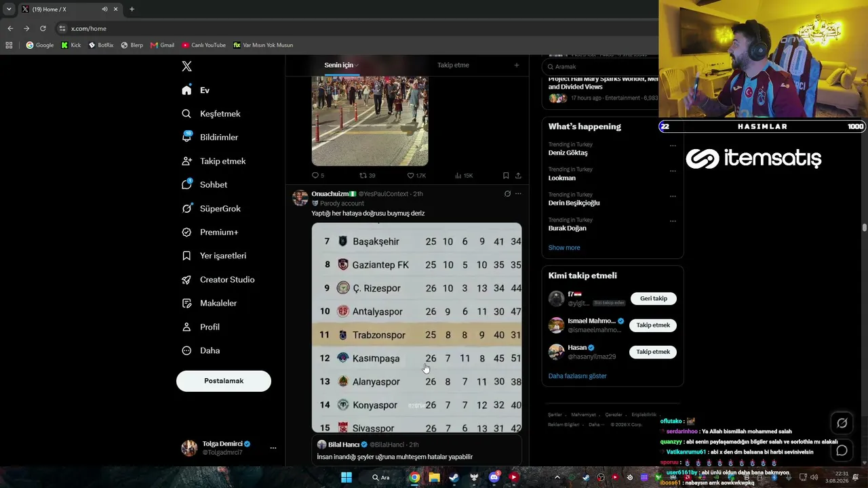This screenshot has width=868, height=488.
Task: Click the Show more trends link
Action: click(x=564, y=247)
